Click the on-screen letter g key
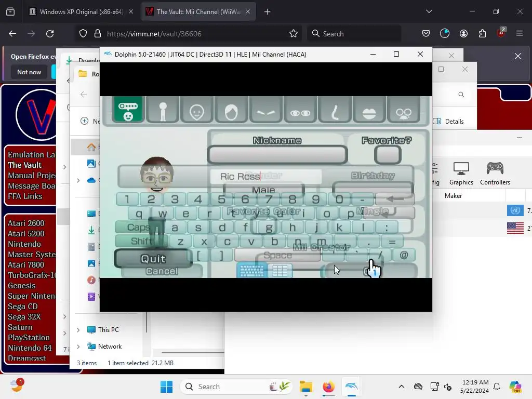Image resolution: width=532 pixels, height=399 pixels. tap(269, 227)
